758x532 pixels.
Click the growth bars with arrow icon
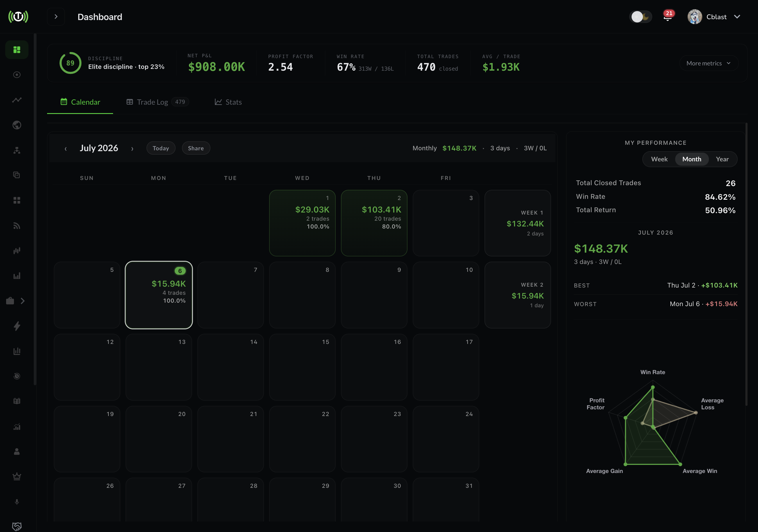pos(17,427)
